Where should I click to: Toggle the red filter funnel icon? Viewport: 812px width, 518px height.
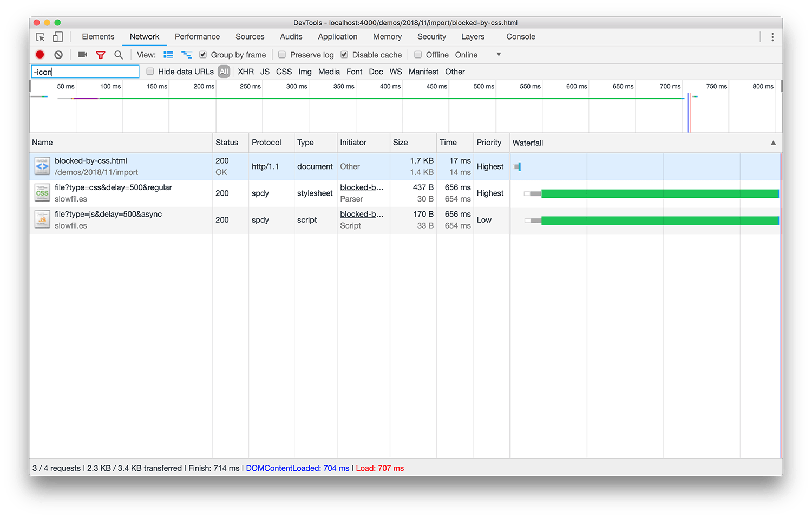tap(101, 55)
